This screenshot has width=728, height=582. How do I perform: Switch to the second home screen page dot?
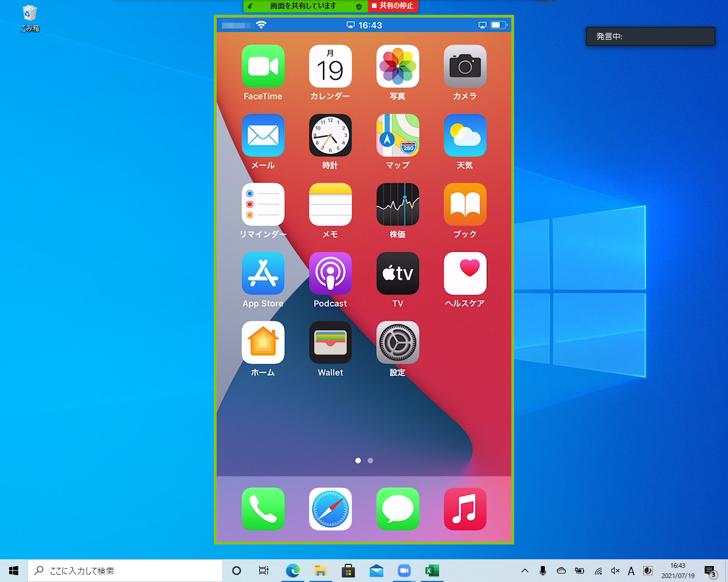370,460
